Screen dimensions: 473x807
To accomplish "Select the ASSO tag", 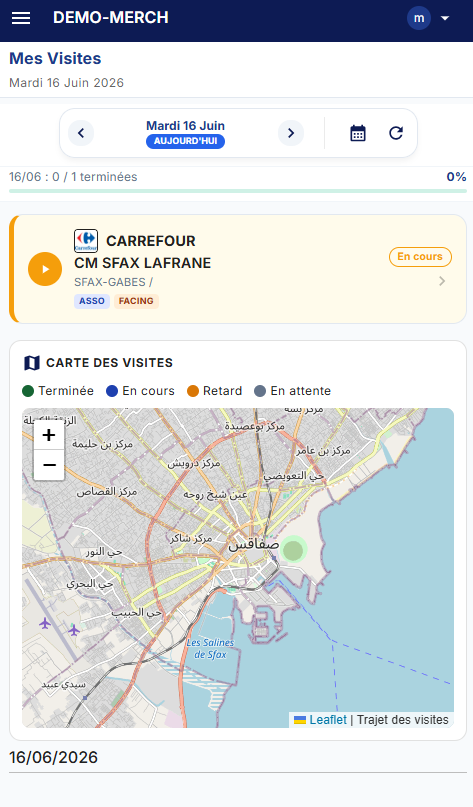I will tap(92, 301).
